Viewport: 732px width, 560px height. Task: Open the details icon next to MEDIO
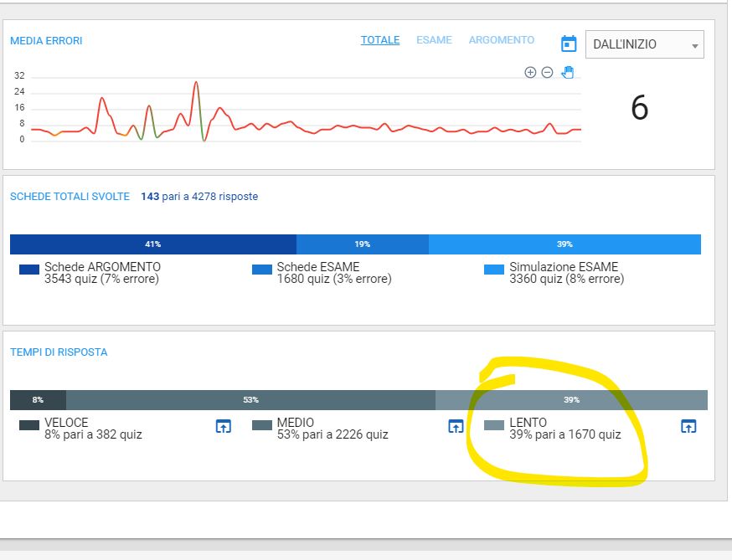(455, 426)
